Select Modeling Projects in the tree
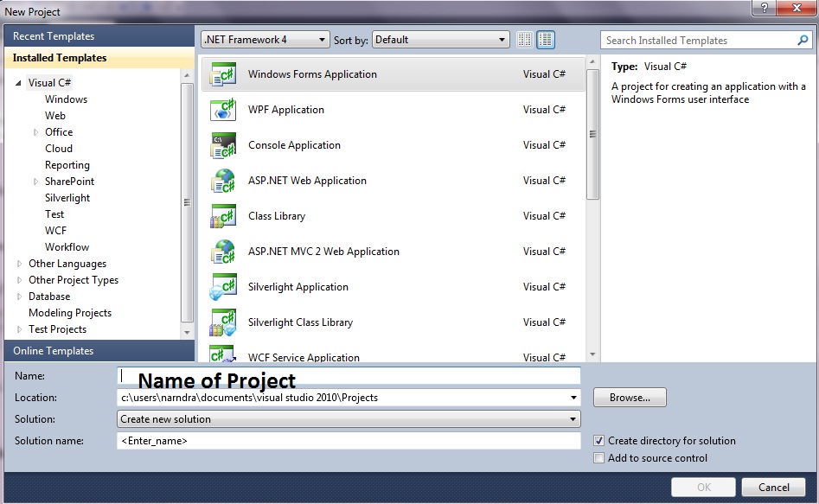819x504 pixels. (x=70, y=313)
